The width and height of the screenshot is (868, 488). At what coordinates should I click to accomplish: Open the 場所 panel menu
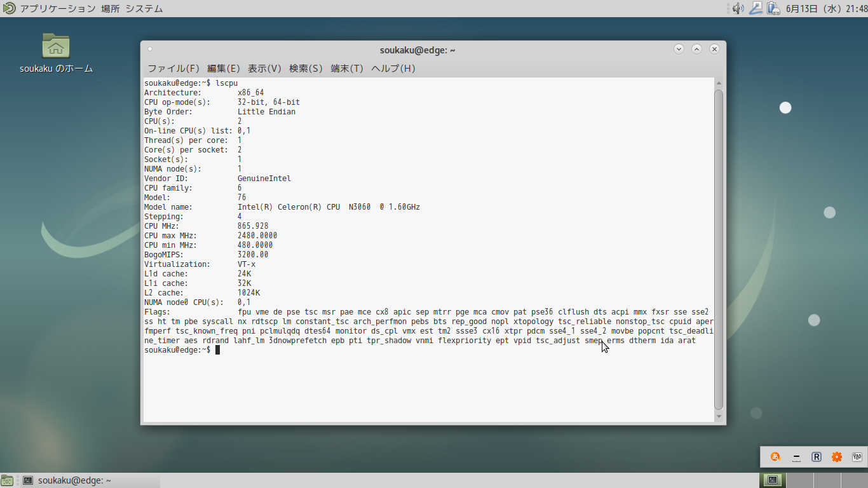tap(111, 9)
